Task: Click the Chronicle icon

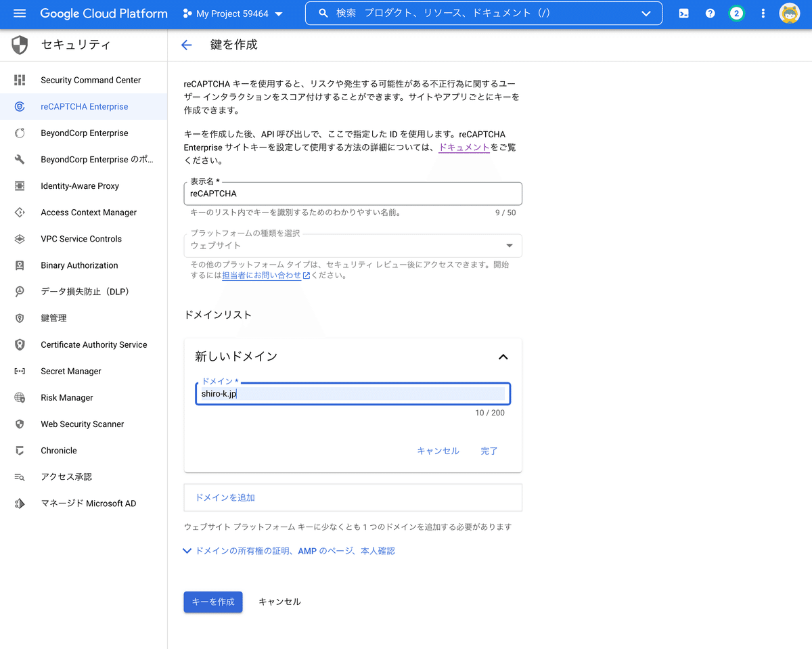Action: (20, 451)
